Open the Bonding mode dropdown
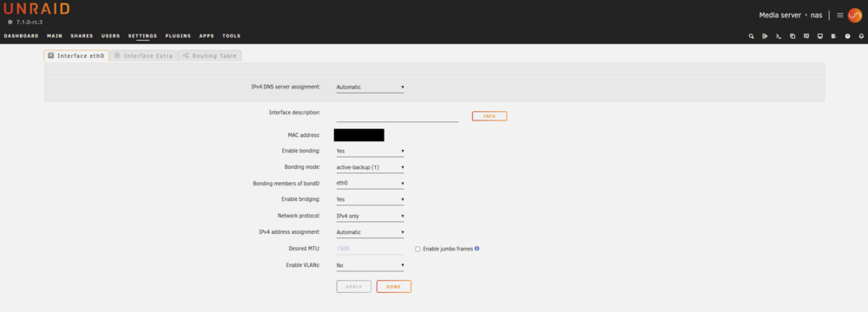This screenshot has height=312, width=868. pyautogui.click(x=370, y=167)
